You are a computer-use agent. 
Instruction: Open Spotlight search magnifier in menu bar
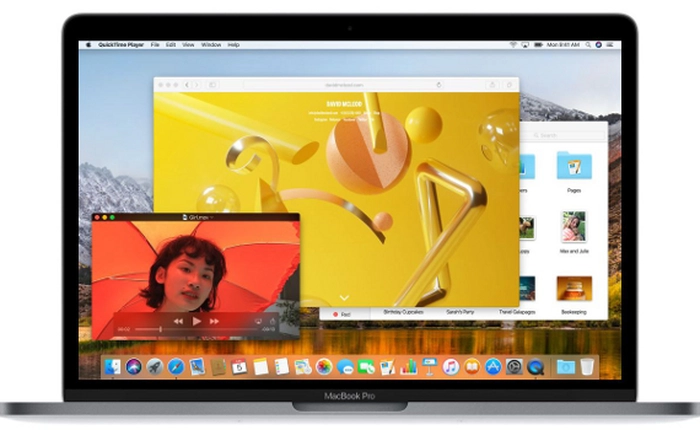click(588, 45)
